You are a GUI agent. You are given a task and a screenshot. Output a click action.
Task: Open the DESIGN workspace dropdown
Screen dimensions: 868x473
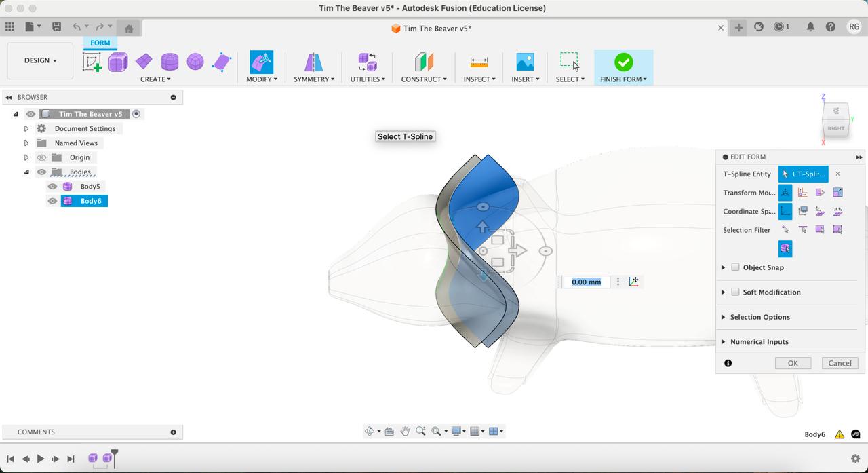(40, 60)
